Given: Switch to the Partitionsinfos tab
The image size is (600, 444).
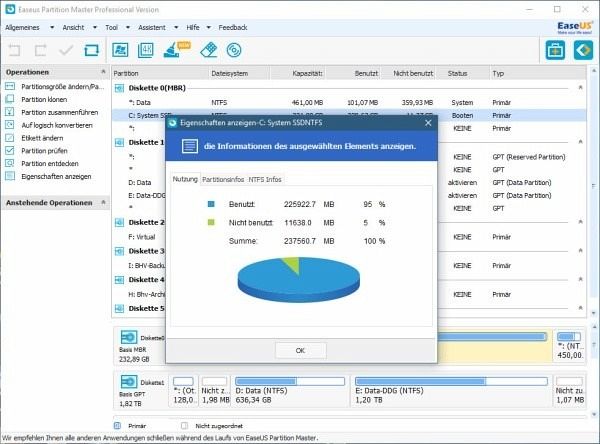Looking at the screenshot, I should click(x=223, y=179).
